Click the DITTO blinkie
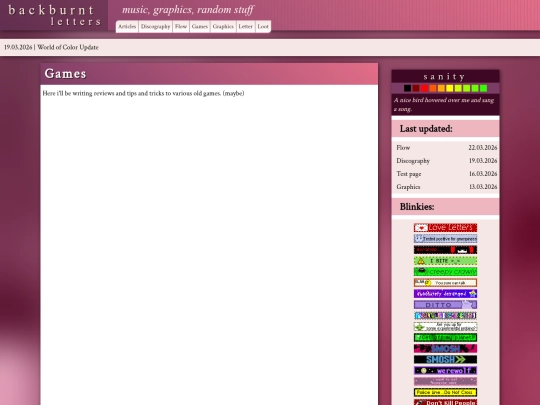 [x=445, y=305]
